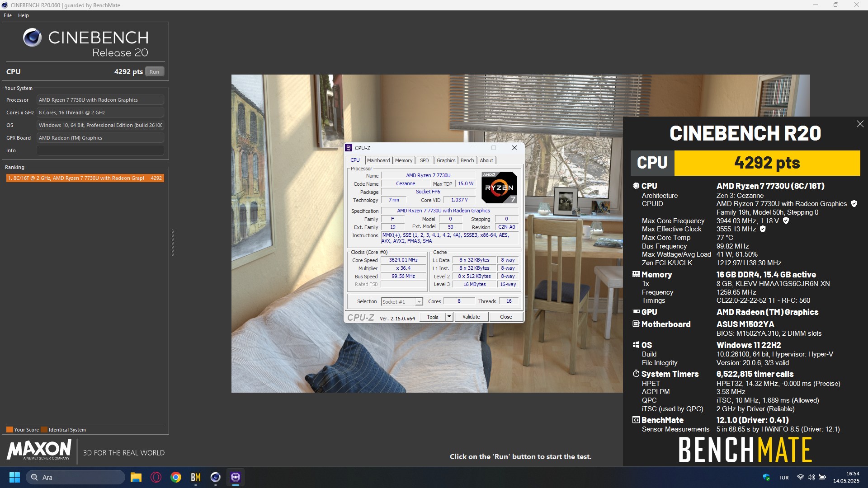Click the Windows Security tray icon
Viewport: 868px width, 488px height.
click(x=766, y=477)
